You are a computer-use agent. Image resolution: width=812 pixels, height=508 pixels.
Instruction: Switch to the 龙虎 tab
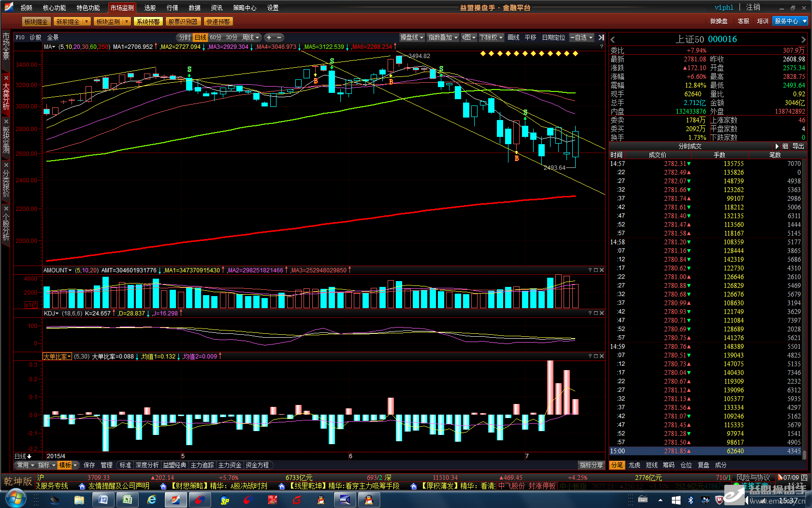[x=634, y=465]
